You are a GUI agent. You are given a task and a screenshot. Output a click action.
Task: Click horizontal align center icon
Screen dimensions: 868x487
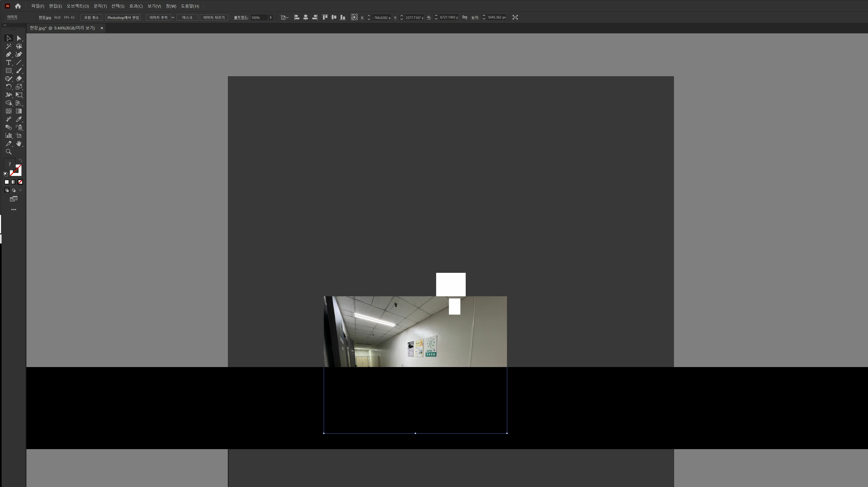point(306,17)
